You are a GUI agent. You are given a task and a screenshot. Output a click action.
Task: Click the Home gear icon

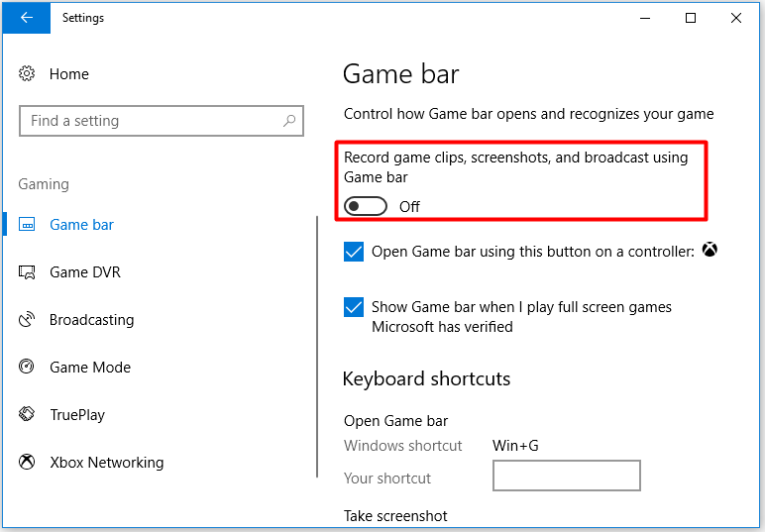(27, 73)
